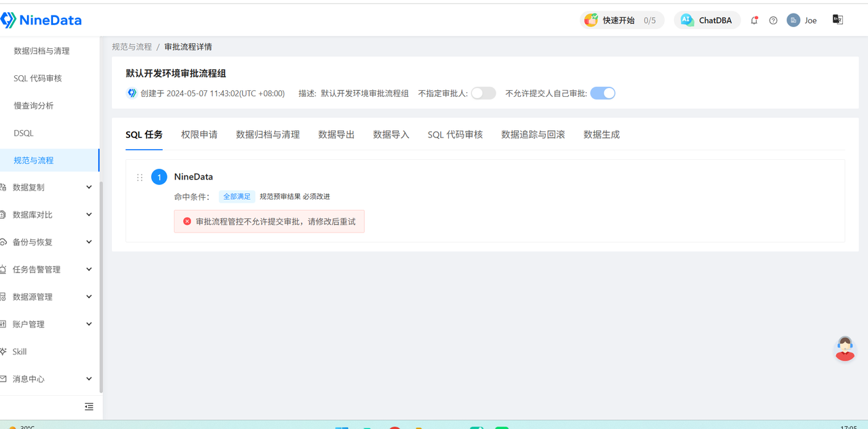
Task: Click the 消息中心 envelope icon
Action: pyautogui.click(x=3, y=379)
